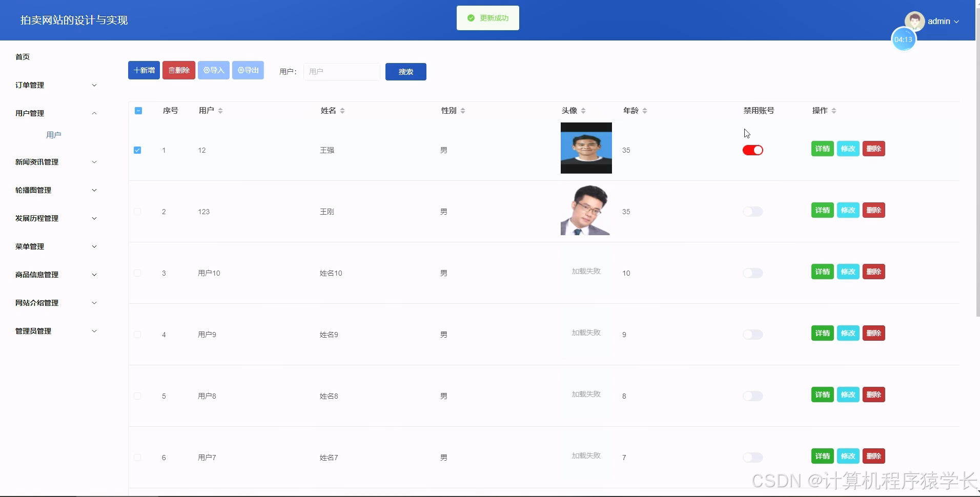Click the 导入 import icon button
The height and width of the screenshot is (497, 980).
(206, 70)
